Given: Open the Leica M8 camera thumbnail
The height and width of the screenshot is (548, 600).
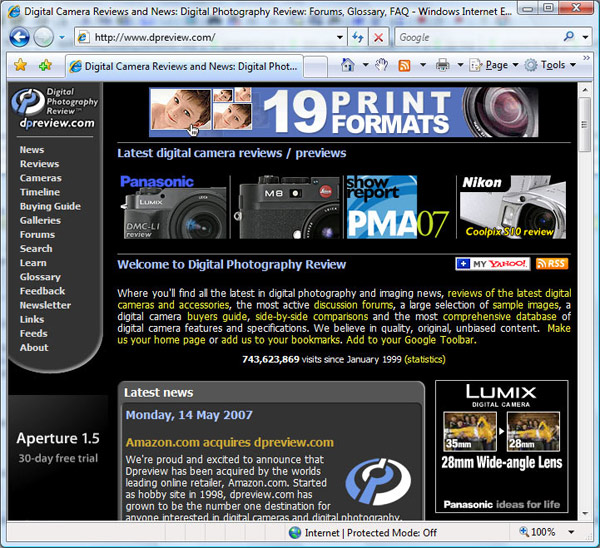Looking at the screenshot, I should coord(289,207).
